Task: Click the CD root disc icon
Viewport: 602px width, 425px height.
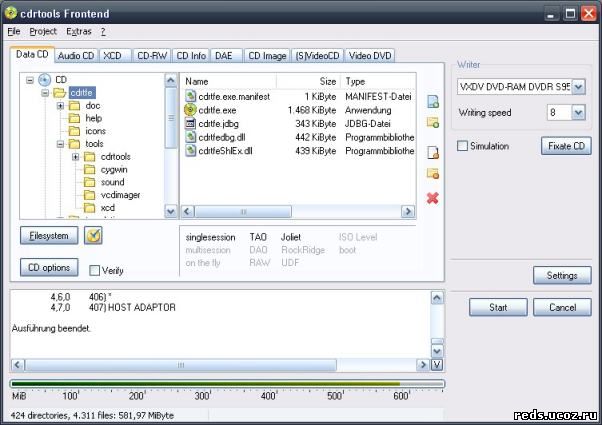Action: (x=45, y=80)
